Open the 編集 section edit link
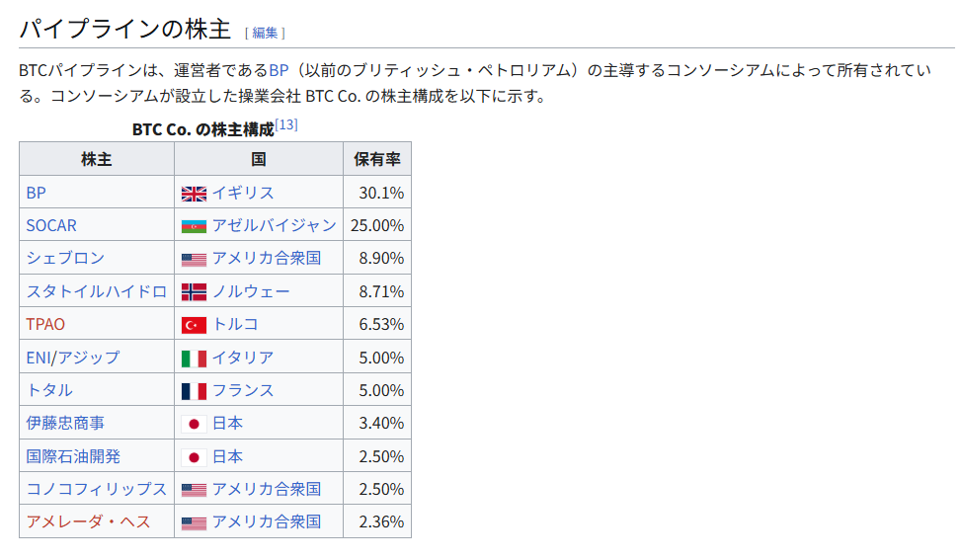The image size is (960, 560). 265,33
